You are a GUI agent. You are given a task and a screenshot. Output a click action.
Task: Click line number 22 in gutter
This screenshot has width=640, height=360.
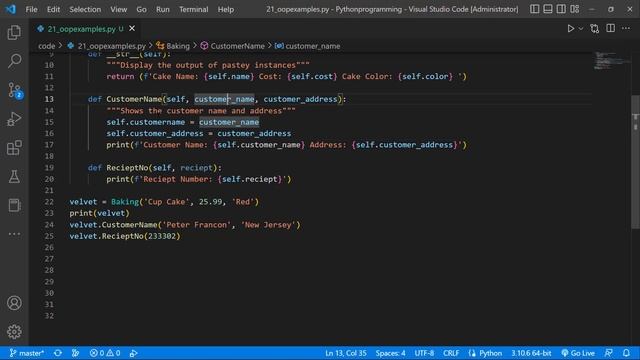coord(49,202)
